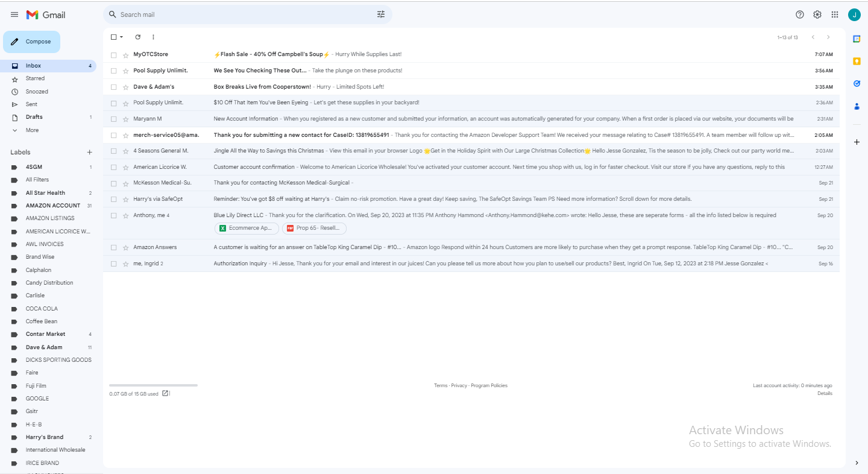Open the Google apps grid
The image size is (868, 474).
[835, 14]
